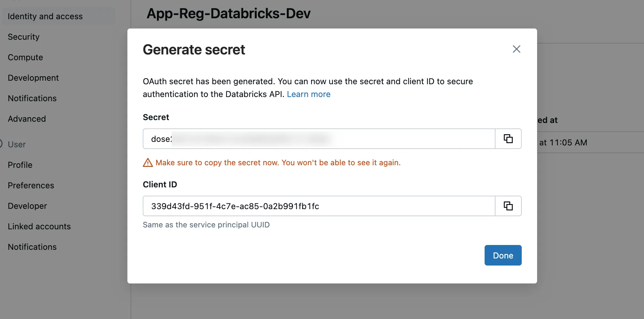Copy the generated OAuth secret

coord(508,139)
